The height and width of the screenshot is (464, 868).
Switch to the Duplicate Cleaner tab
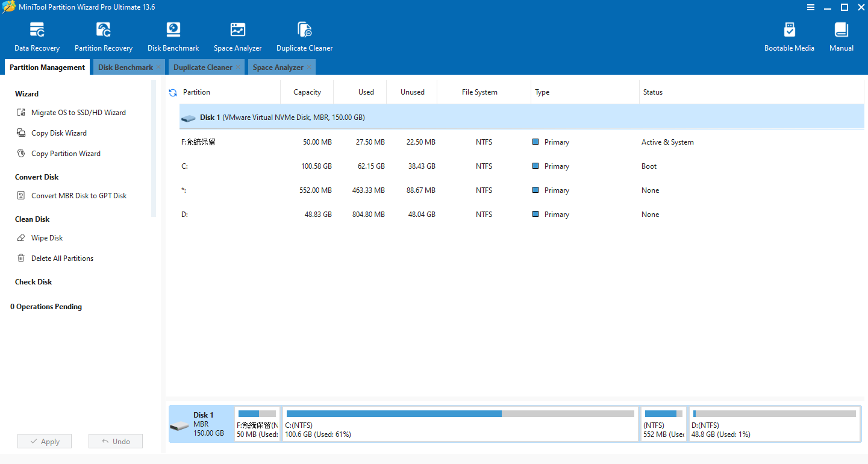point(203,67)
